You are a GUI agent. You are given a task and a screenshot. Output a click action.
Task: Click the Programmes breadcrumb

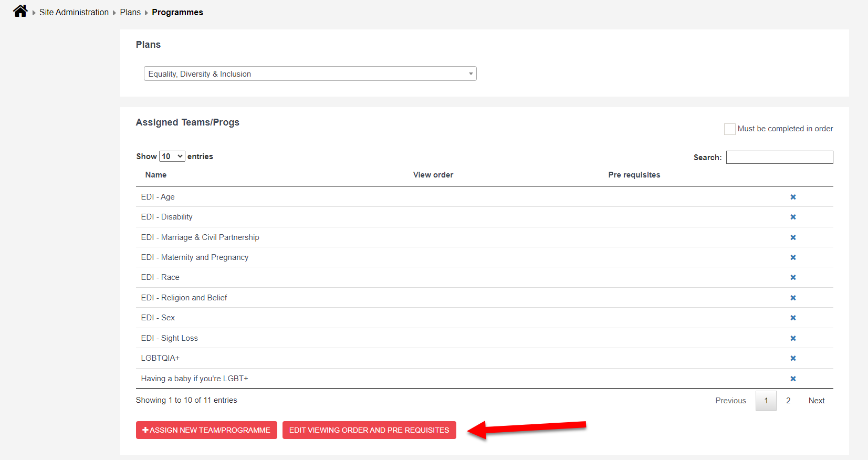pyautogui.click(x=177, y=12)
